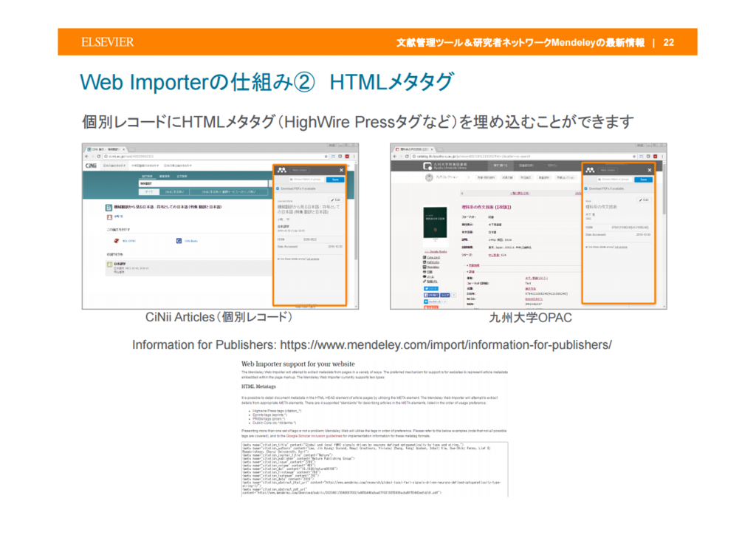Click Save in the Kyushu OPAC Mendeley importer popup

click(643, 180)
